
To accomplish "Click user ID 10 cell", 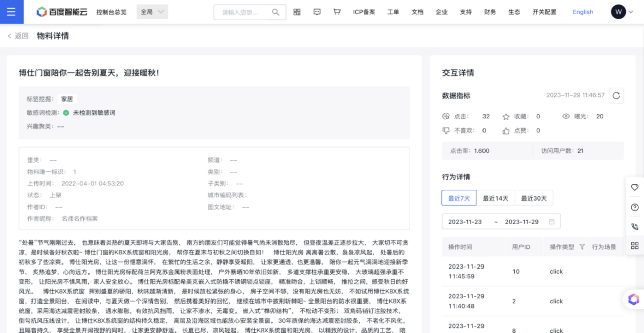I will (x=516, y=271).
